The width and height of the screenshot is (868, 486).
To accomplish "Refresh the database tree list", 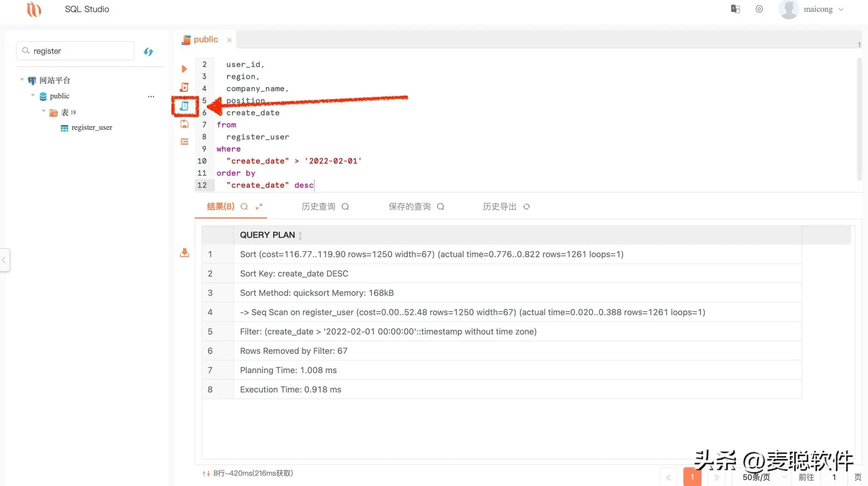I will tap(149, 52).
